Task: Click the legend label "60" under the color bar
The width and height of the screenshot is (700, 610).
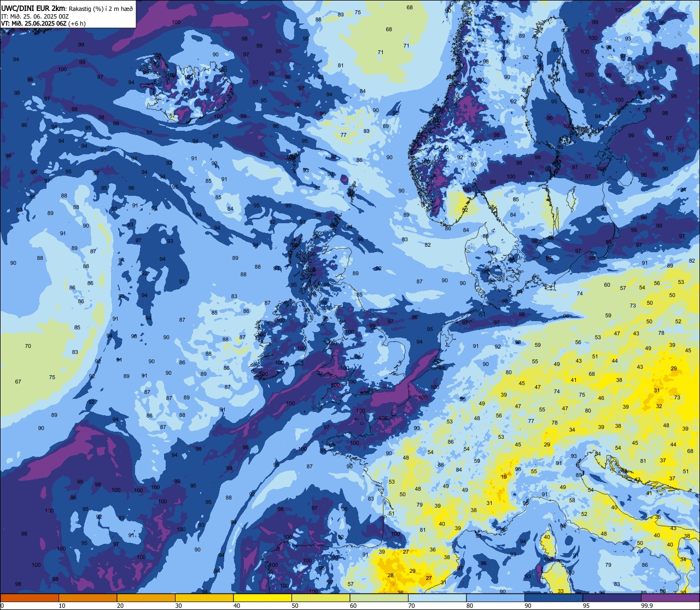Action: 353,606
